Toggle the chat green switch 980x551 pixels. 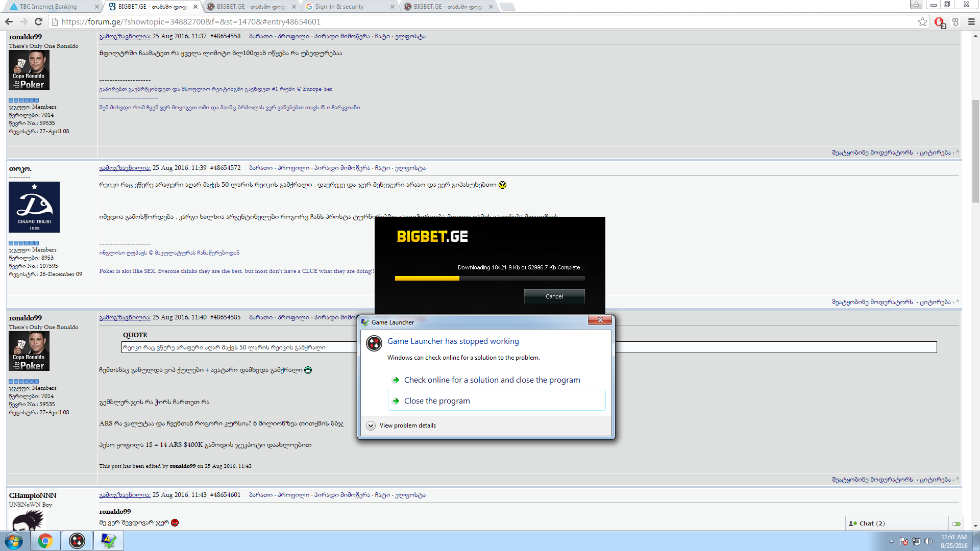click(x=956, y=523)
